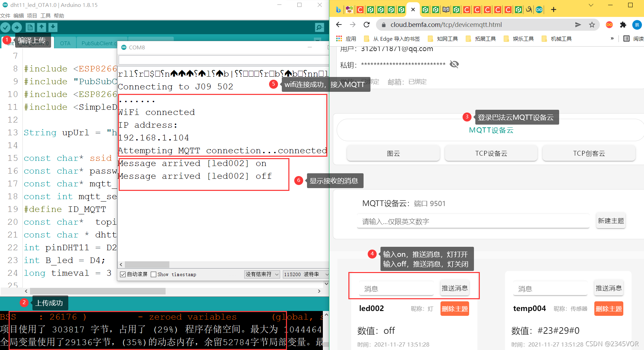The width and height of the screenshot is (644, 350).
Task: Click the serial monitor horizontal scrollbar thumb
Action: [147, 264]
